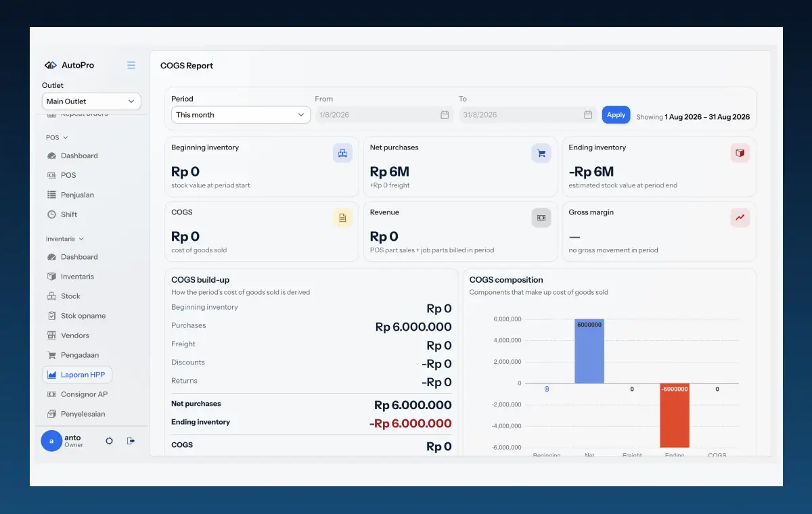The image size is (812, 514).
Task: Click 'no gross movement in period' text
Action: pos(614,250)
